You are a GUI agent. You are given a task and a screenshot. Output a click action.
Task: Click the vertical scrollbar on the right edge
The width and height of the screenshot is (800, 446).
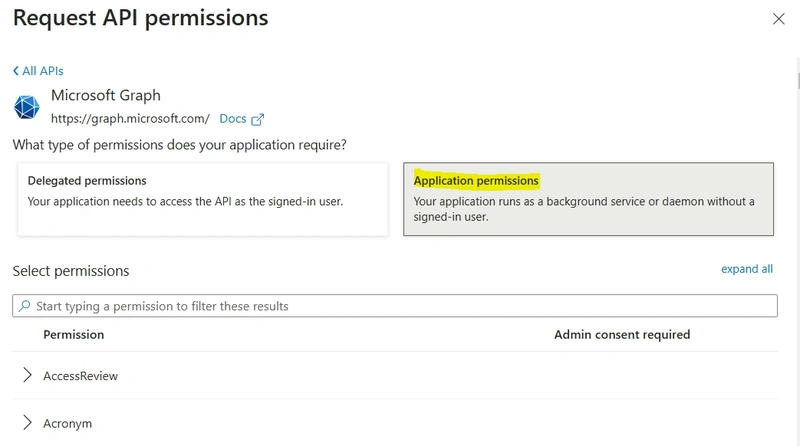[797, 82]
